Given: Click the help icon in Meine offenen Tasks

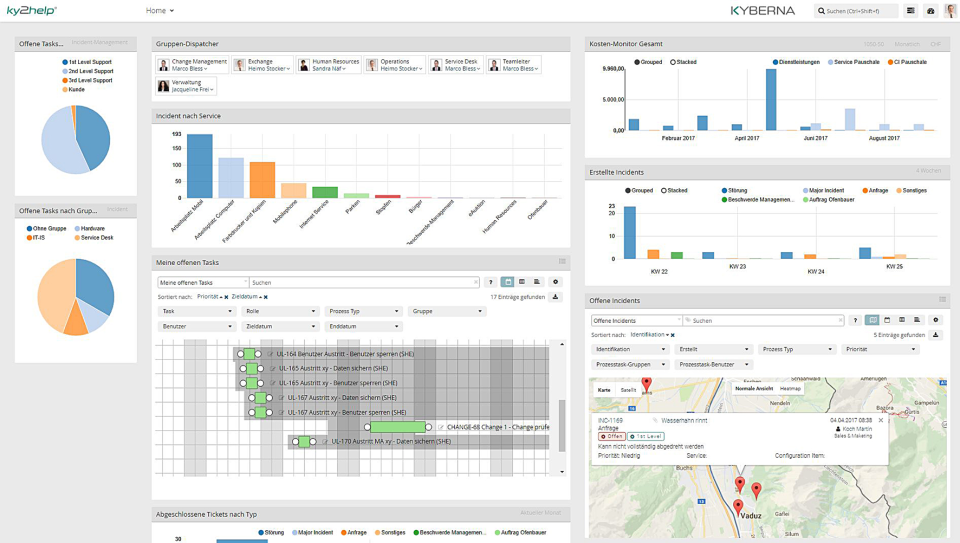Looking at the screenshot, I should 491,282.
